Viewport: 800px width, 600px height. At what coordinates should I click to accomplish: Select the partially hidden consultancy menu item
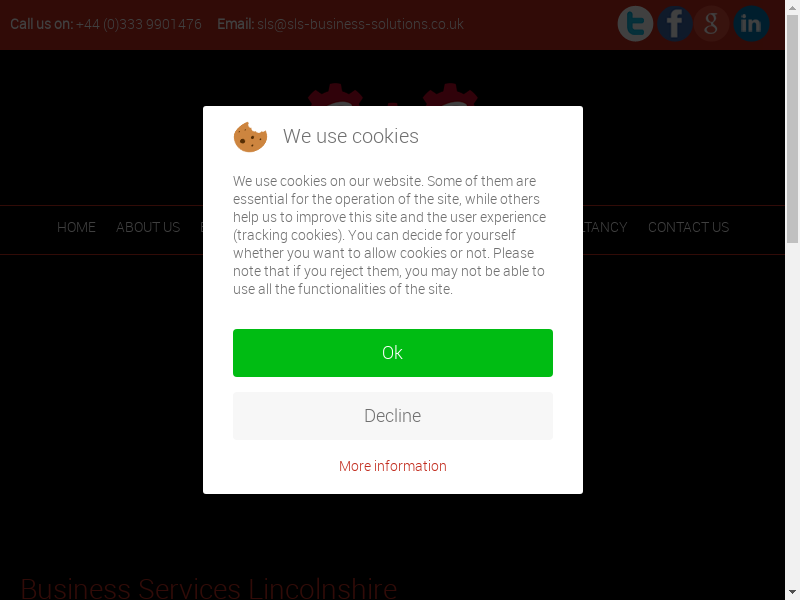605,227
